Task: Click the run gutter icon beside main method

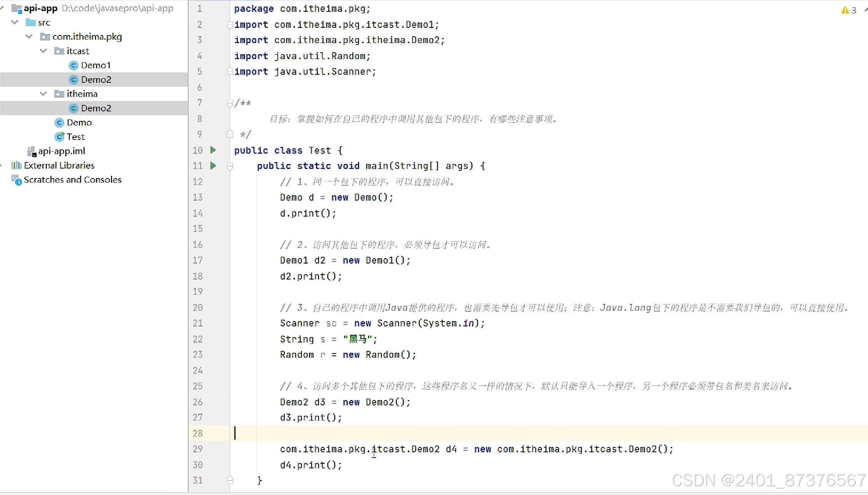Action: (213, 166)
